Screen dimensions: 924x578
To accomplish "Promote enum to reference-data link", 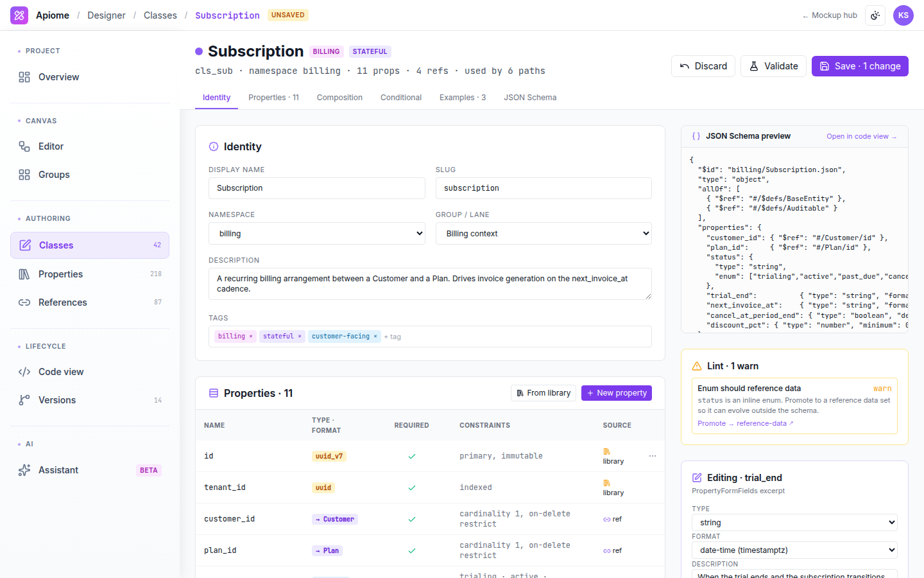I will coord(746,423).
